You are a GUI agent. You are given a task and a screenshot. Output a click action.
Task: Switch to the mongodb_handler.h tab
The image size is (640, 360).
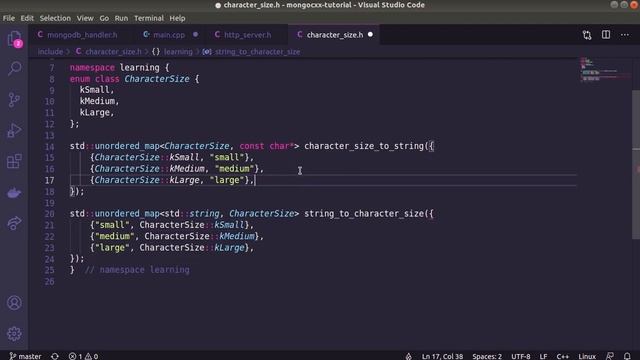point(82,35)
